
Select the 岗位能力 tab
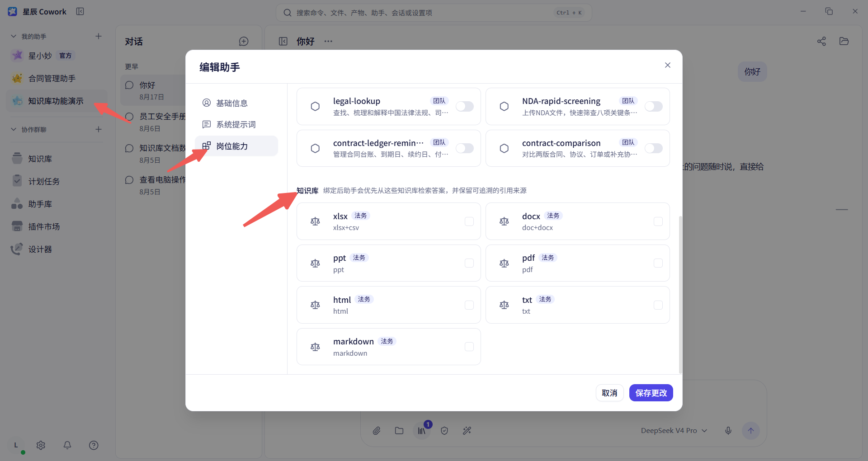(x=236, y=146)
